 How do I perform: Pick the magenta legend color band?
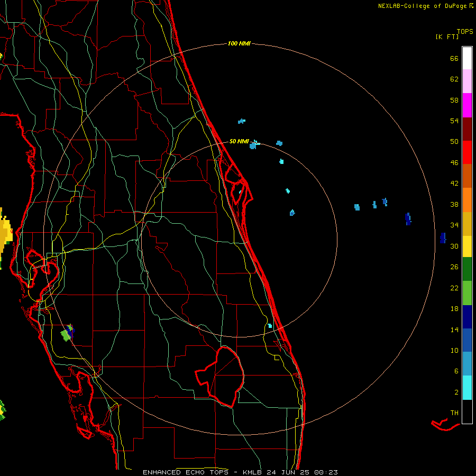pyautogui.click(x=467, y=105)
